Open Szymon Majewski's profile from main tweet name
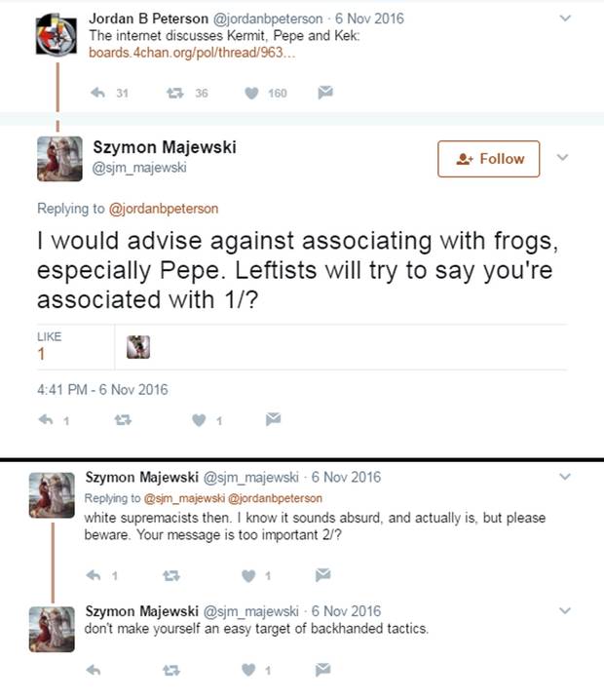The image size is (604, 700). (164, 147)
